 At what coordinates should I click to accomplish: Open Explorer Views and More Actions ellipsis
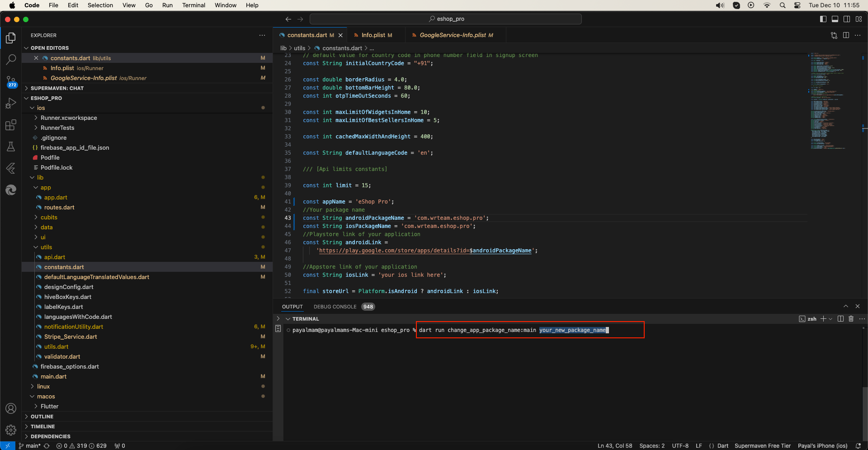tap(262, 35)
